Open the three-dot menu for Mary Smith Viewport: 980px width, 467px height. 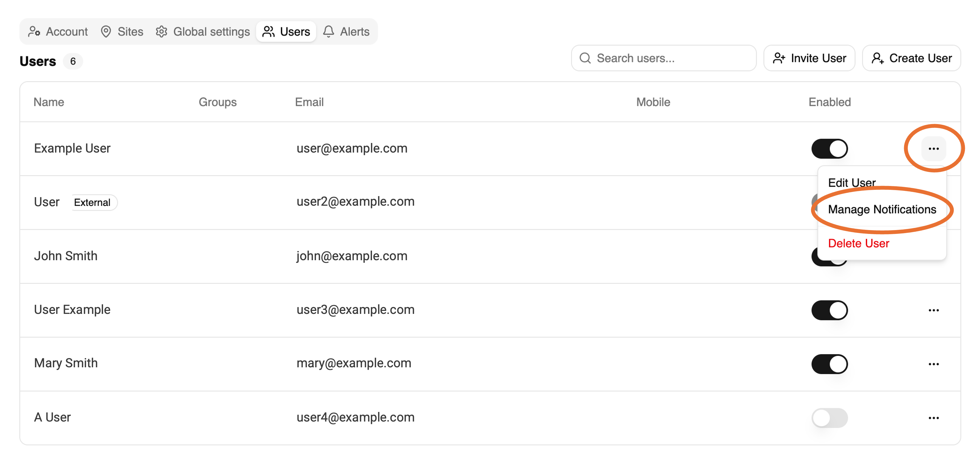click(934, 364)
